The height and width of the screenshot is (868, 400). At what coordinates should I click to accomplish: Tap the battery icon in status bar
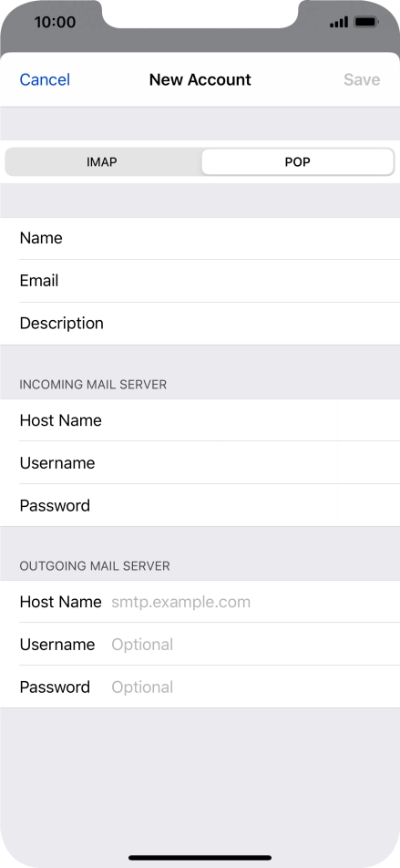(x=365, y=22)
